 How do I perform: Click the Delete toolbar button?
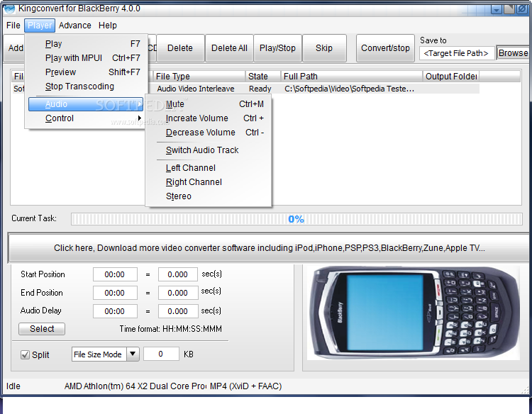coord(180,48)
